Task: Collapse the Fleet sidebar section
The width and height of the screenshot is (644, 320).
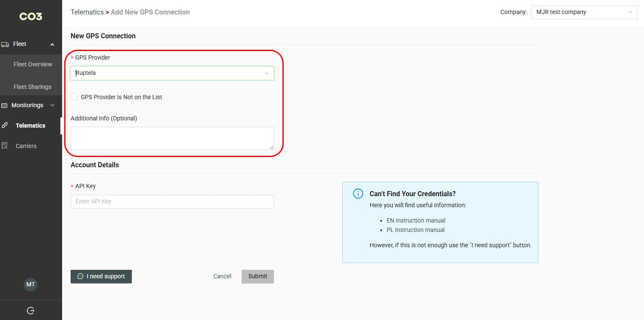Action: [x=52, y=44]
